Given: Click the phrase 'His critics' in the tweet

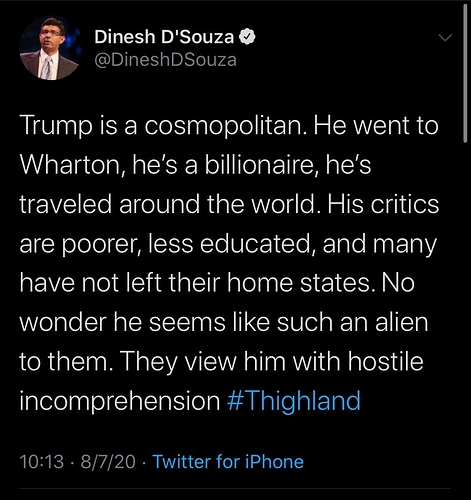Looking at the screenshot, I should tap(383, 204).
